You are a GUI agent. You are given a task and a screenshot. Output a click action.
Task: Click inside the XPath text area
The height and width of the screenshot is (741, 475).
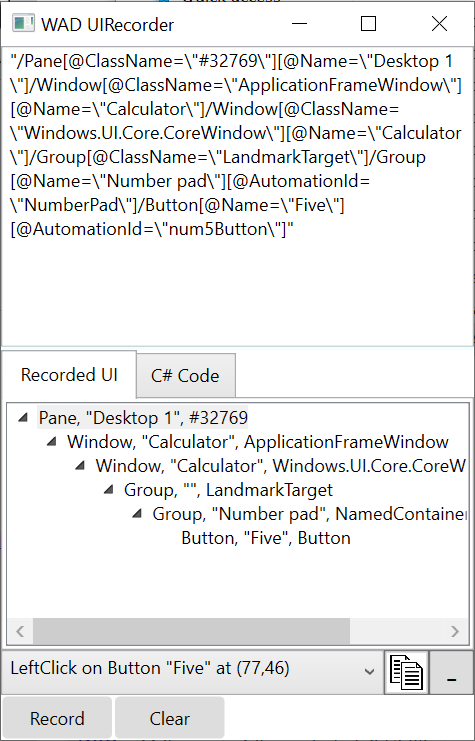pyautogui.click(x=237, y=196)
